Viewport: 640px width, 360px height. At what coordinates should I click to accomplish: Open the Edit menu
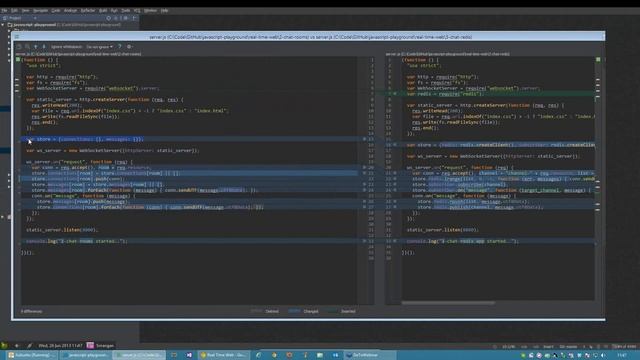coord(14,11)
